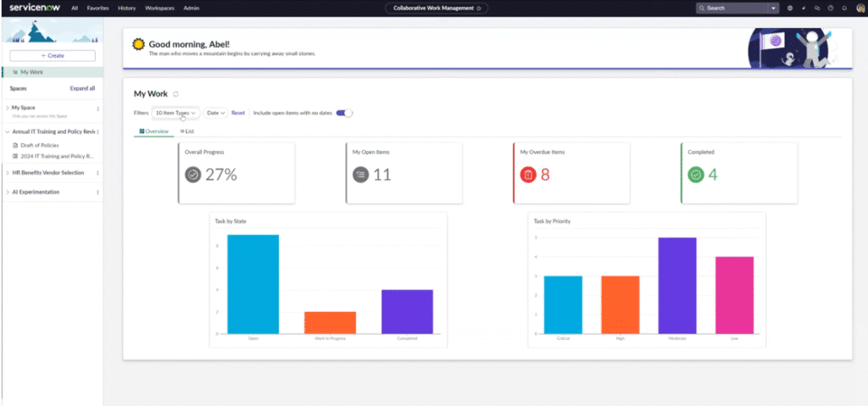Open more options for My Space
The height and width of the screenshot is (406, 868).
point(98,108)
